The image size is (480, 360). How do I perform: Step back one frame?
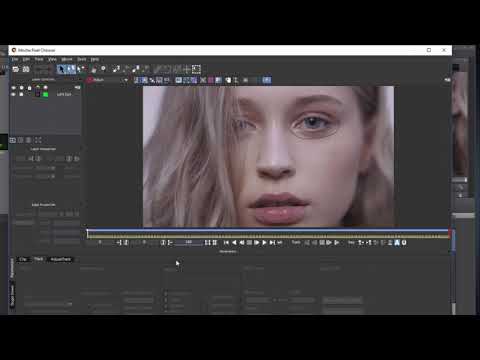click(242, 243)
